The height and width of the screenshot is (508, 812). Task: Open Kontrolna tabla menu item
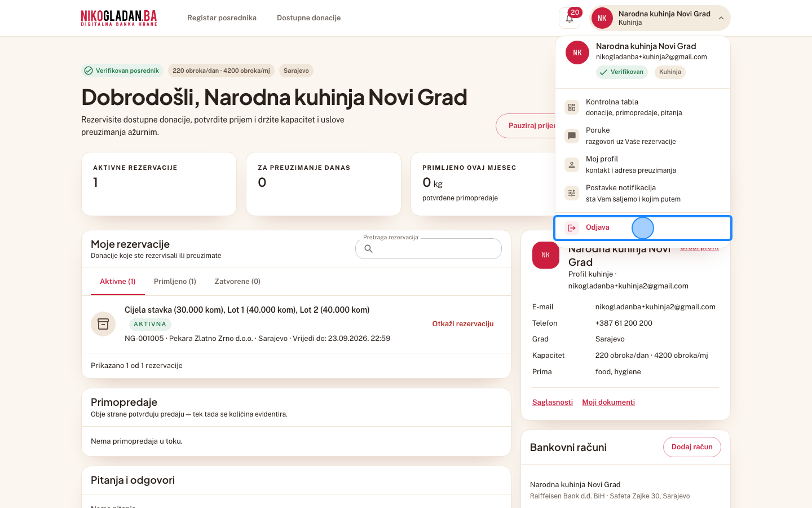643,107
